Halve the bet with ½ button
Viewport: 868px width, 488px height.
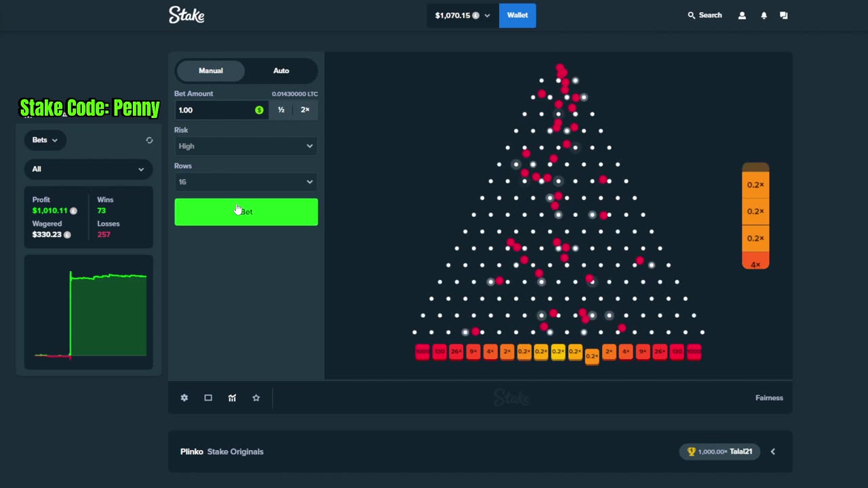tap(281, 110)
